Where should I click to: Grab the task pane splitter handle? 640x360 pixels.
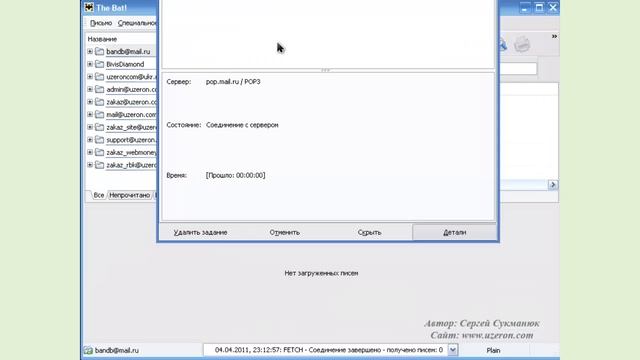326,70
